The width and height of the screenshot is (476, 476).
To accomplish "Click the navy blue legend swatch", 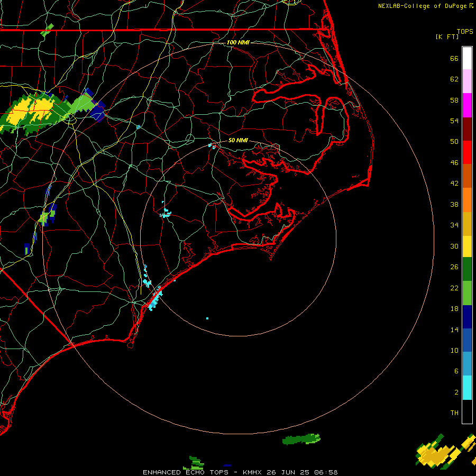I will [x=467, y=317].
